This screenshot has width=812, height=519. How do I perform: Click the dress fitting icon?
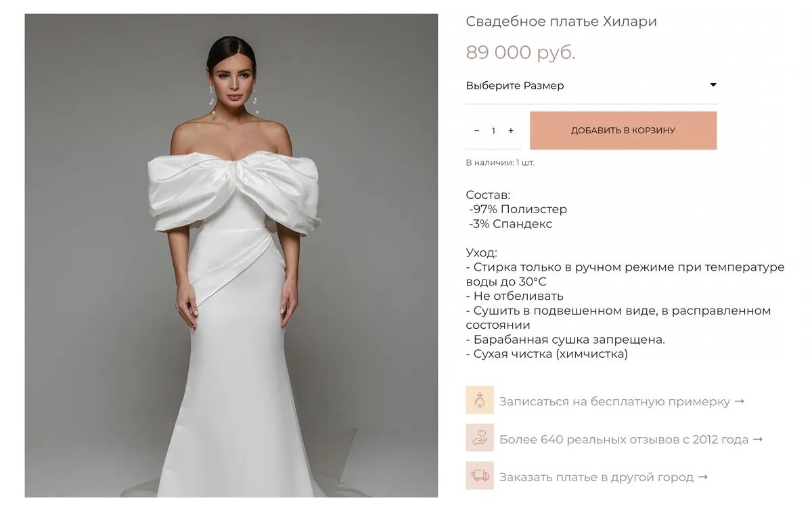pos(480,400)
